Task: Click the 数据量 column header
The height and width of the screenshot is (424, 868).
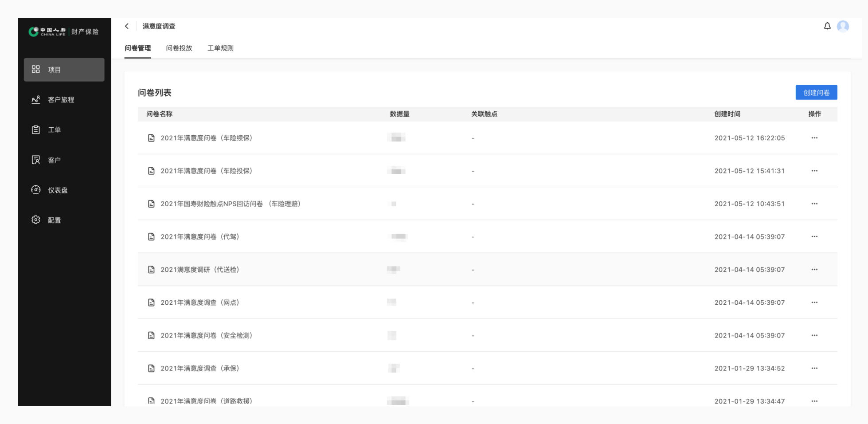Action: (x=399, y=114)
